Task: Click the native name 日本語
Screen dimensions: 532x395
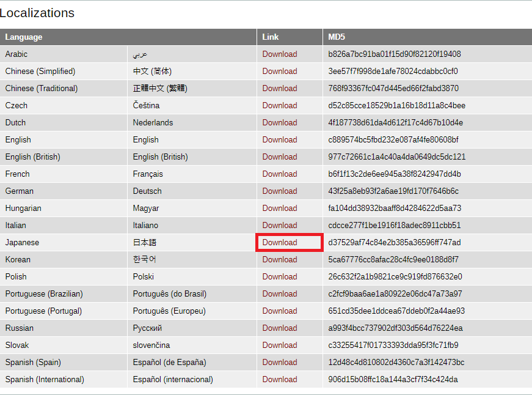Action: pyautogui.click(x=145, y=243)
